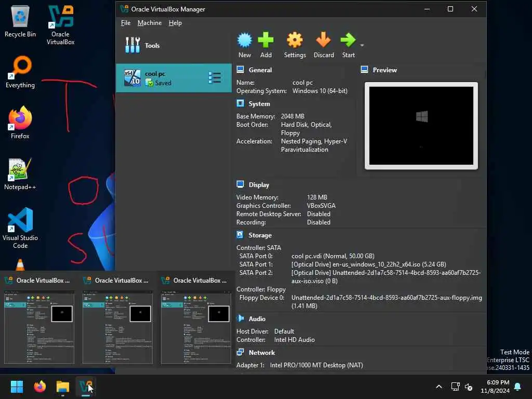Click the Display section header
The width and height of the screenshot is (532, 399).
(x=259, y=185)
